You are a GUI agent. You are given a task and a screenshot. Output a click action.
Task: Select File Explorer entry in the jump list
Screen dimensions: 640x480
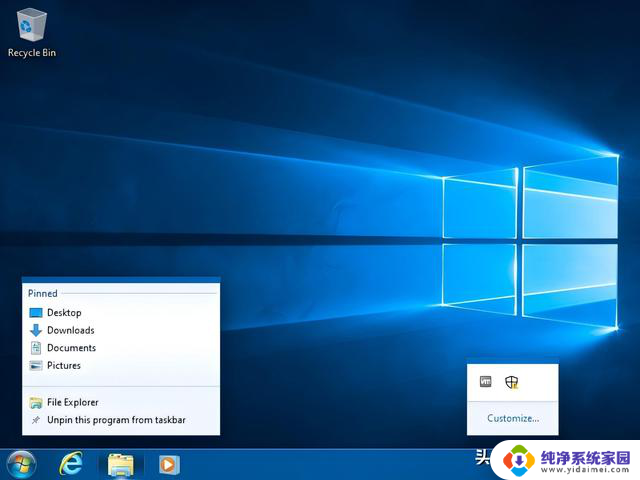click(x=121, y=402)
